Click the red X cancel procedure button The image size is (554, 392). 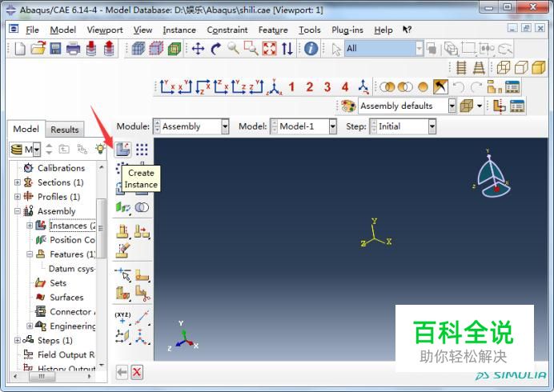coord(137,372)
